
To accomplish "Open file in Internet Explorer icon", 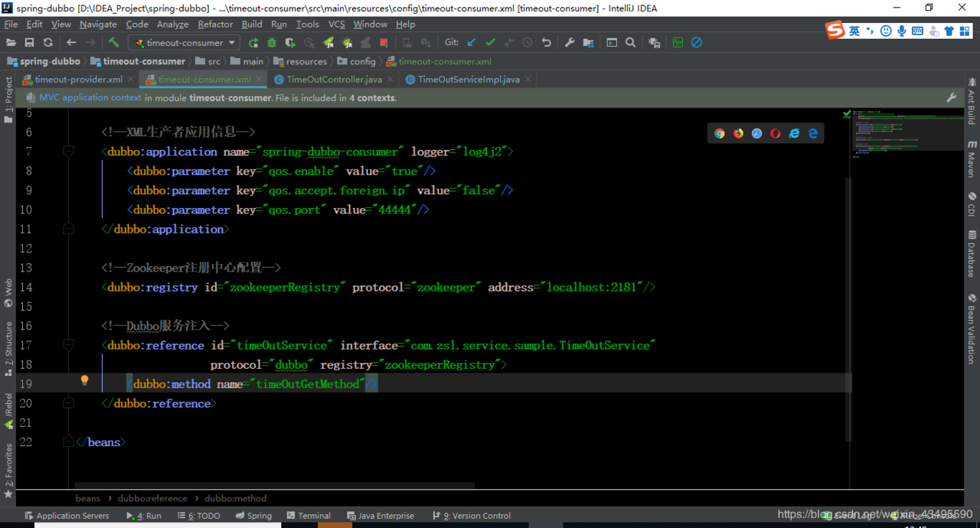I will coord(794,133).
